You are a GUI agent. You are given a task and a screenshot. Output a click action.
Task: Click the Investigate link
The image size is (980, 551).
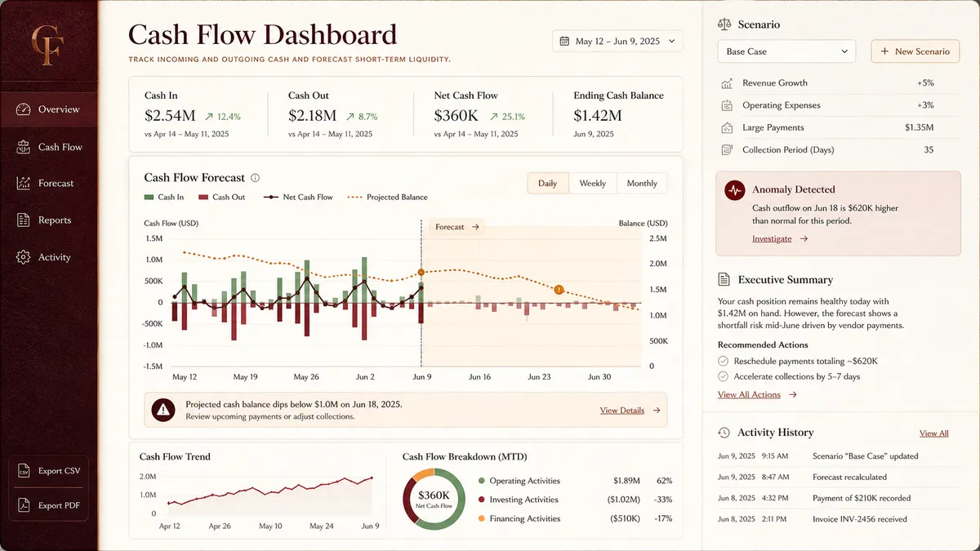pos(772,239)
